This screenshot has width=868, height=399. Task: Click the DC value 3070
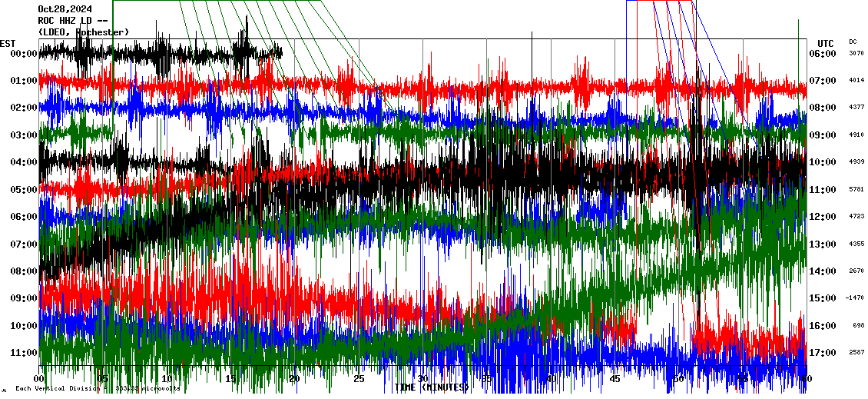pos(856,54)
